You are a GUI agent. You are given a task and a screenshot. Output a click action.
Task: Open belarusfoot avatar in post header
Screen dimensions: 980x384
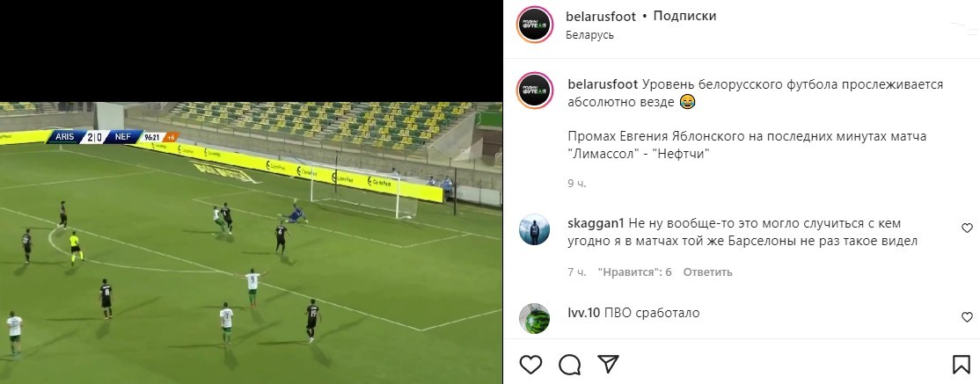(534, 25)
